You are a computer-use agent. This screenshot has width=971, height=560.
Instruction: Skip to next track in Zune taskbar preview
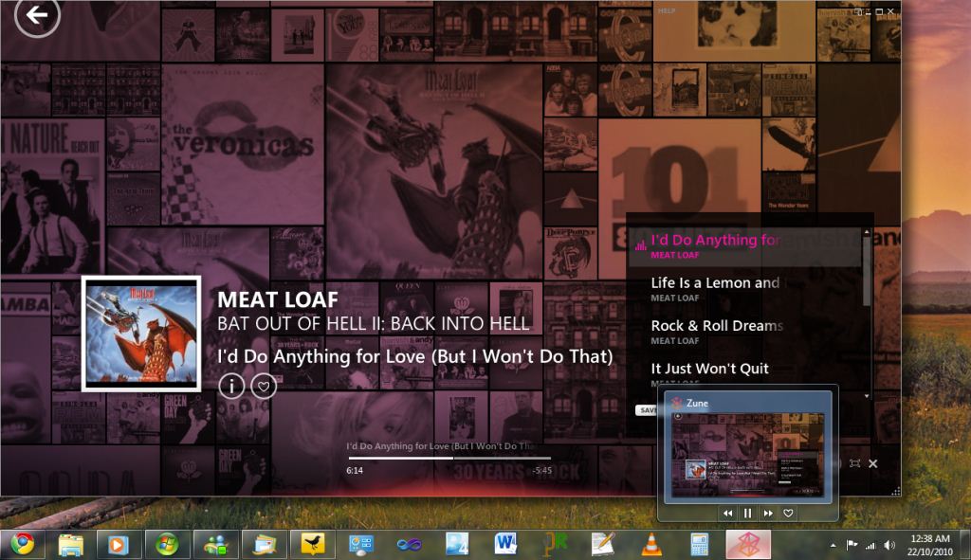tap(768, 513)
